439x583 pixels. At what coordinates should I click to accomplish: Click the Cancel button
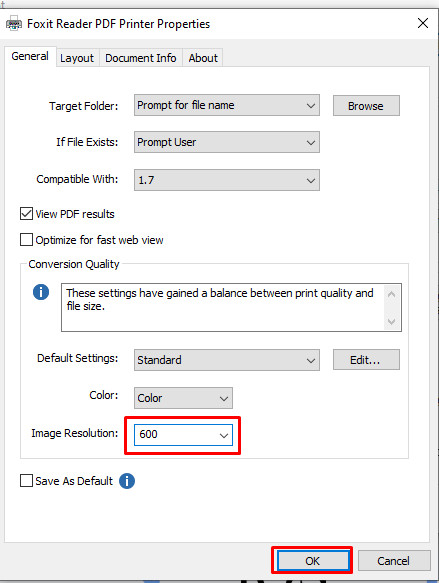pyautogui.click(x=394, y=561)
